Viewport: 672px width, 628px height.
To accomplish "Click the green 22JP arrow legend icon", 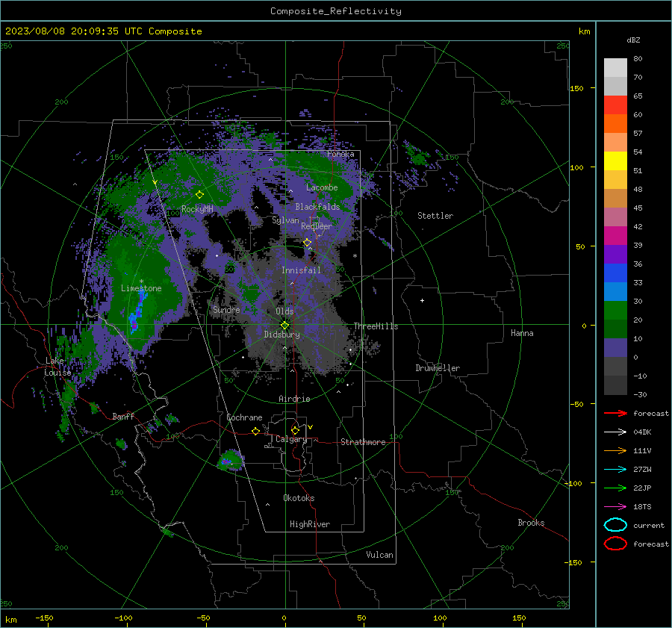I will [615, 488].
